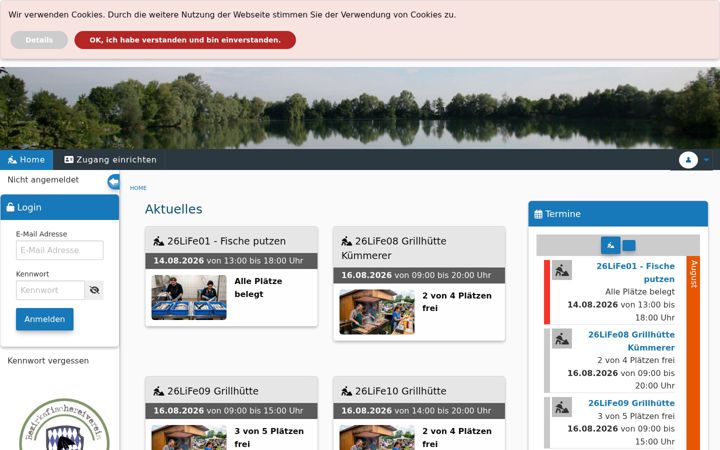Collapse sidebar with blue arrow icon
The image size is (720, 450).
(113, 182)
